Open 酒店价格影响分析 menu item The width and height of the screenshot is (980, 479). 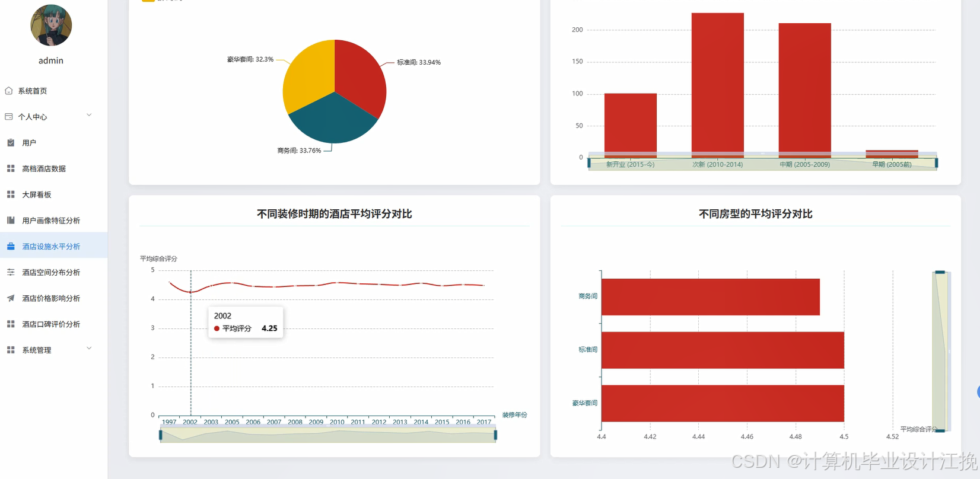click(x=53, y=298)
